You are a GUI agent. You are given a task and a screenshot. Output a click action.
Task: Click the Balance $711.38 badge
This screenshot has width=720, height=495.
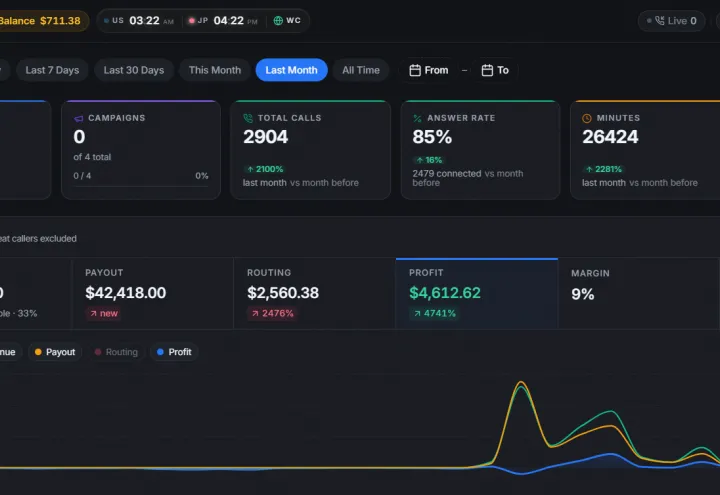[x=42, y=21]
